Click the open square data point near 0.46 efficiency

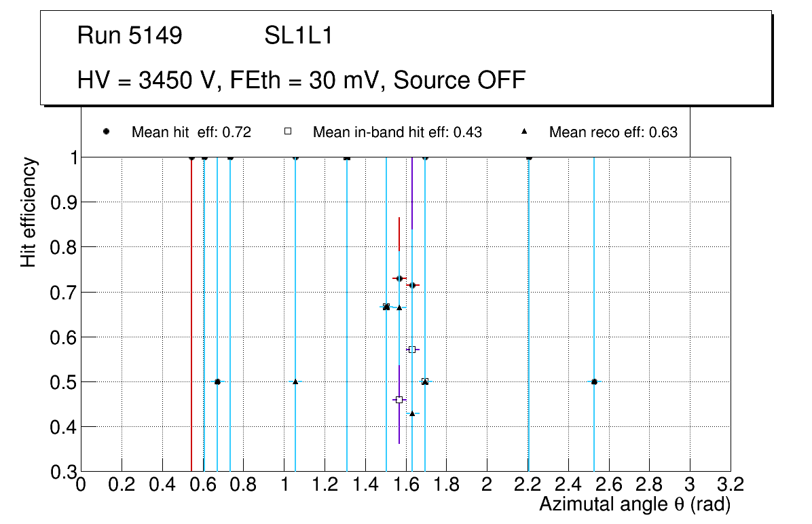[399, 400]
